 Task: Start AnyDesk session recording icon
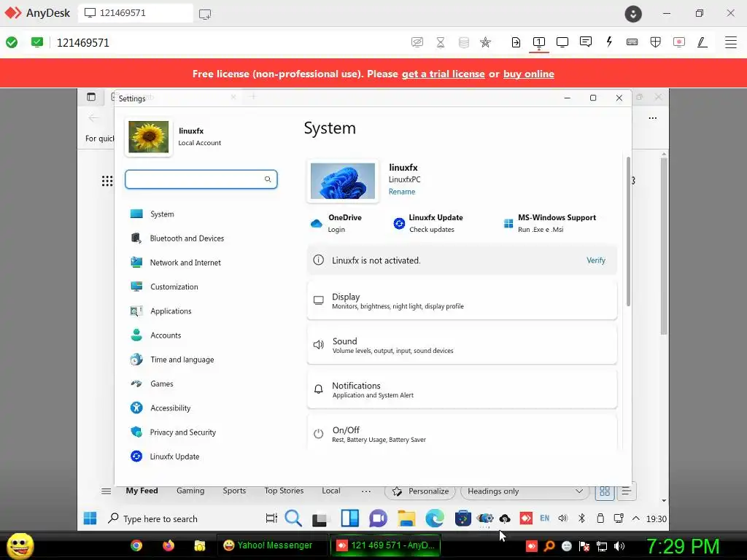pos(679,42)
